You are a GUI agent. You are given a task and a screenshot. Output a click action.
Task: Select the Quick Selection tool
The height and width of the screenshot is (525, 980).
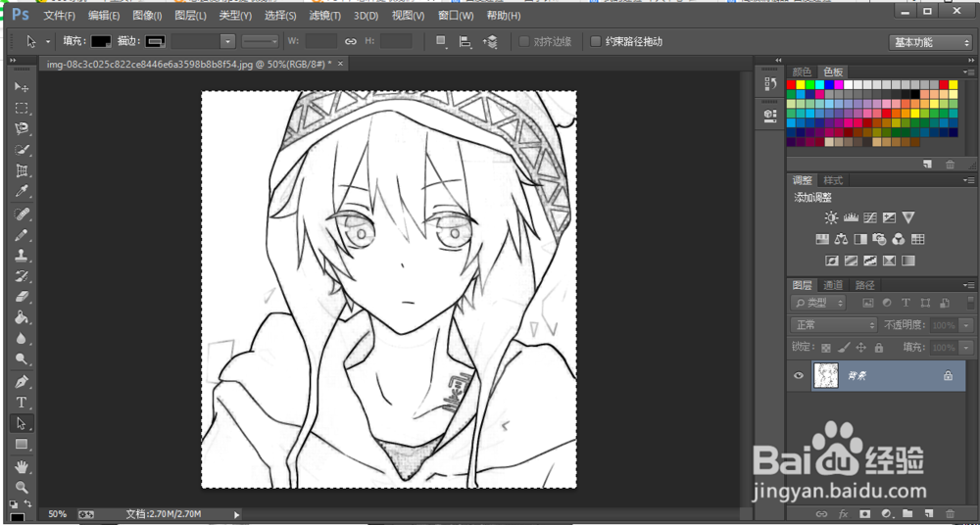[22, 150]
